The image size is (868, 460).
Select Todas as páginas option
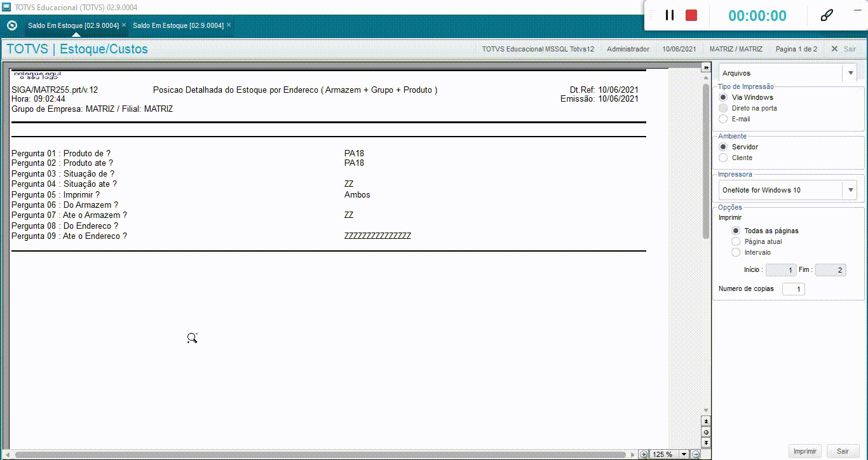(x=736, y=231)
